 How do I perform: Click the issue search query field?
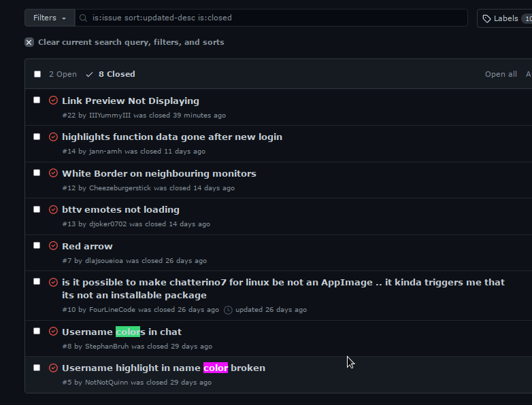point(271,18)
